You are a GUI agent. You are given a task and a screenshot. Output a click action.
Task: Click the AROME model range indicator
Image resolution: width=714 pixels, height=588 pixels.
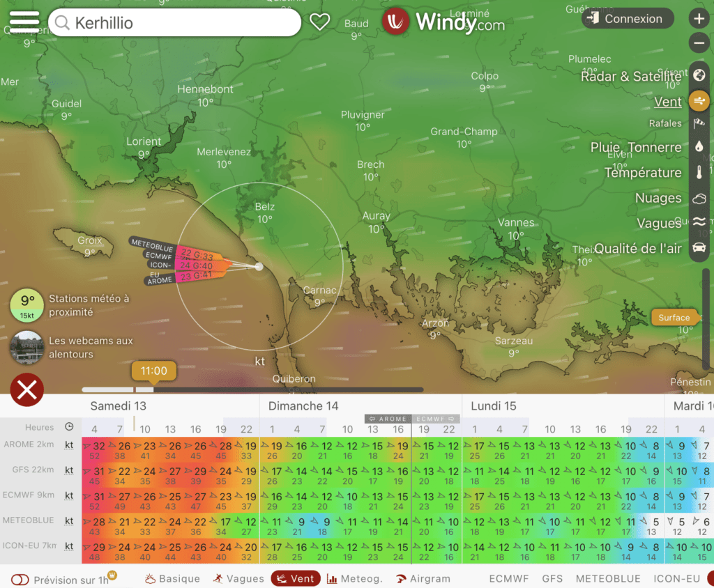[x=388, y=419]
